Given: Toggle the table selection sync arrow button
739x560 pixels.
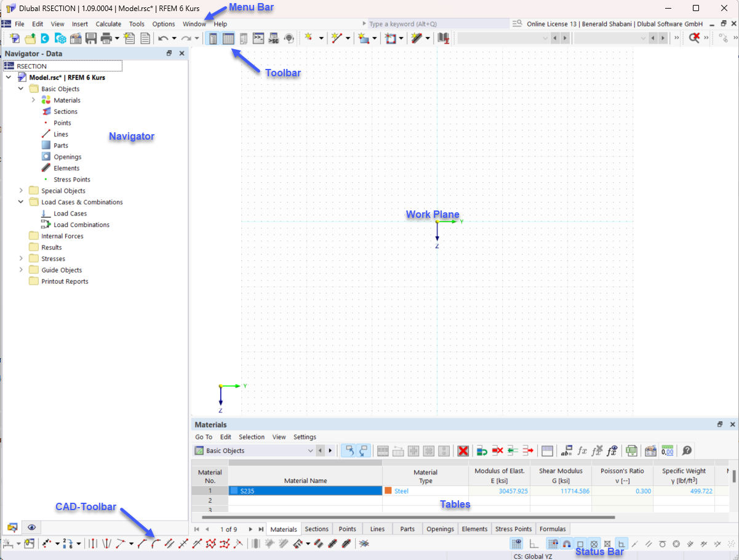Looking at the screenshot, I should [349, 450].
